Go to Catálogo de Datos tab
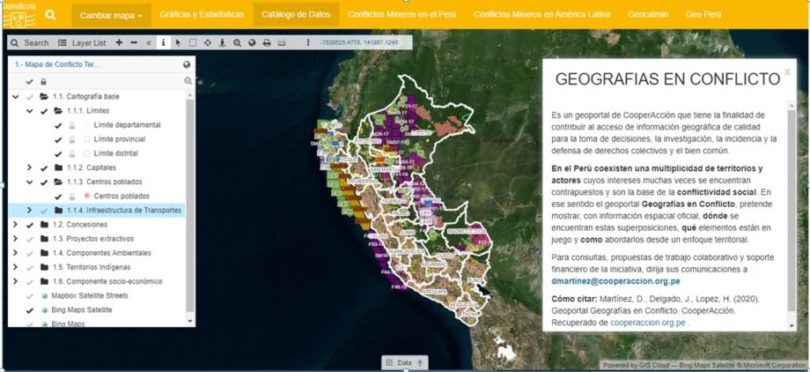 click(296, 14)
